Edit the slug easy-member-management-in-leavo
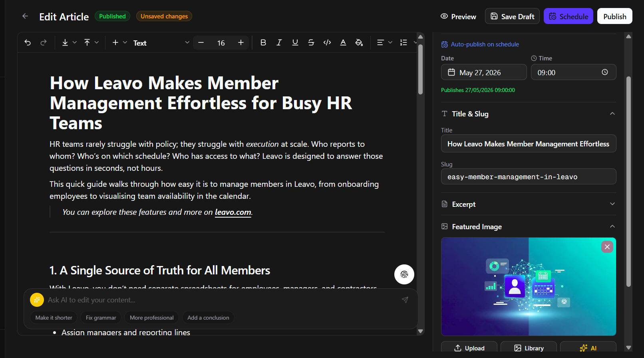The width and height of the screenshot is (644, 358). click(529, 176)
